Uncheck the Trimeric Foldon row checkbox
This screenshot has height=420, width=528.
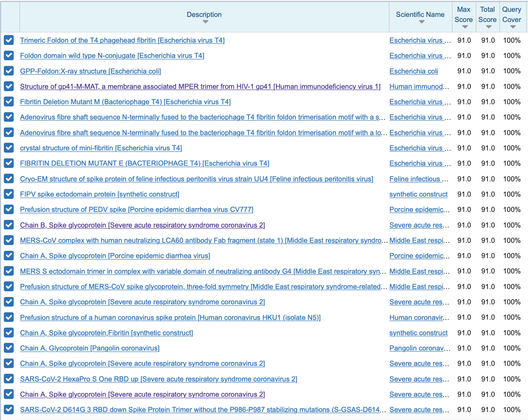pos(9,40)
